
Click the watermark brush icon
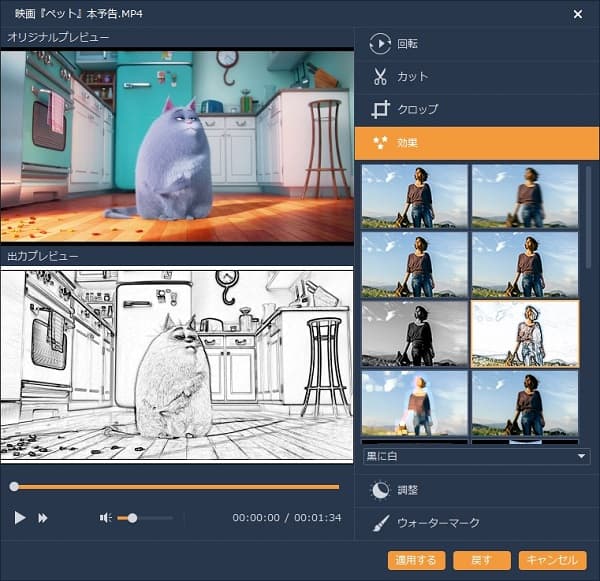[x=380, y=523]
